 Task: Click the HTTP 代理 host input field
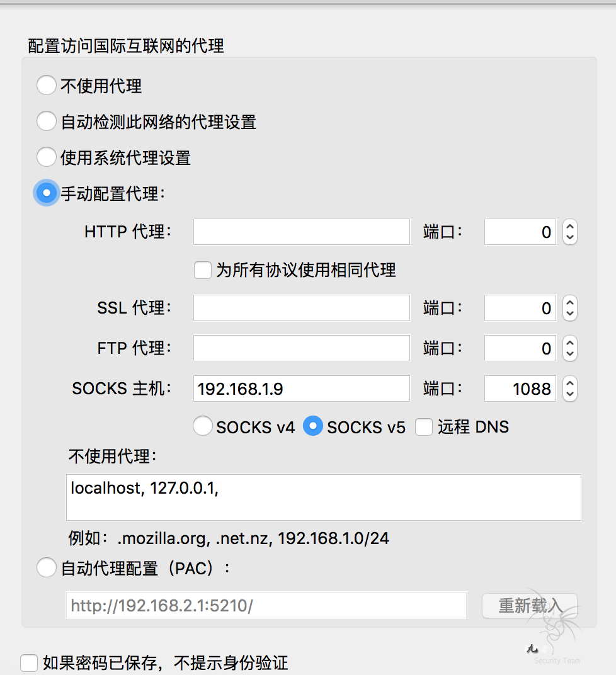[301, 232]
